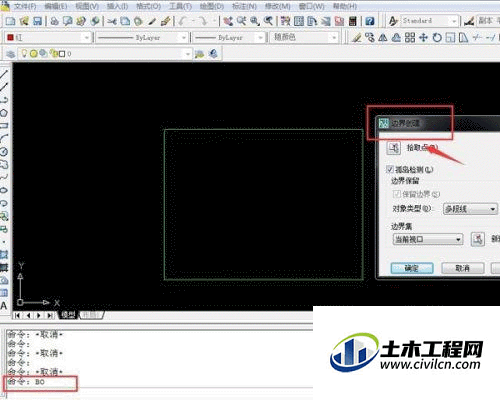Select the Polygon draw tool
Screen dimensions: 500x400
[x=4, y=113]
